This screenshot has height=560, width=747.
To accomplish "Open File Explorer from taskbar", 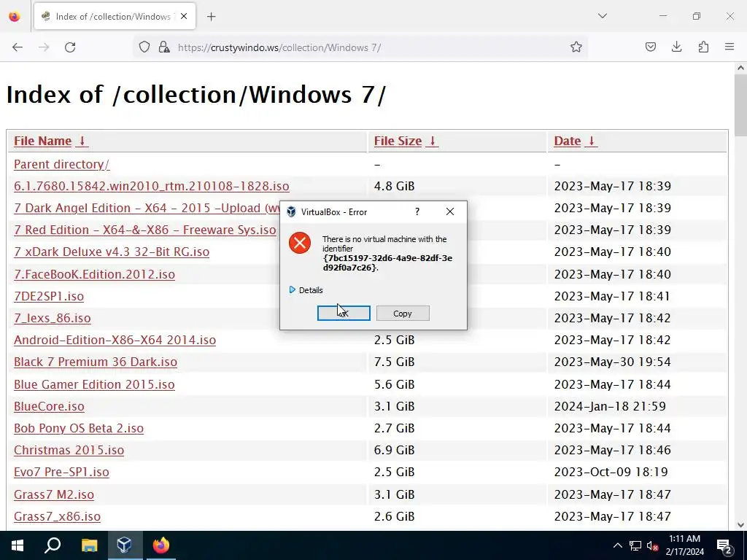I will coord(89,545).
